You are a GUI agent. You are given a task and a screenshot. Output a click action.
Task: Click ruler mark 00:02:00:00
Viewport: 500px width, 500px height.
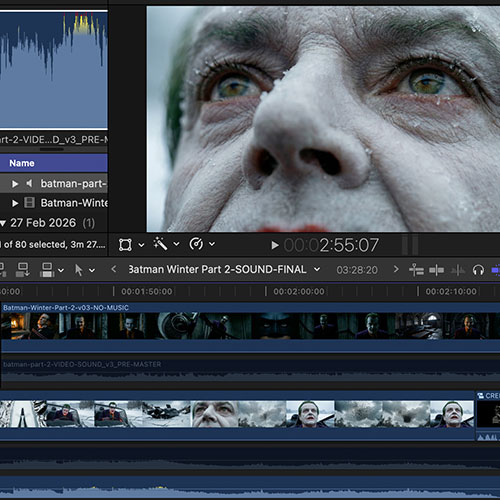(299, 291)
